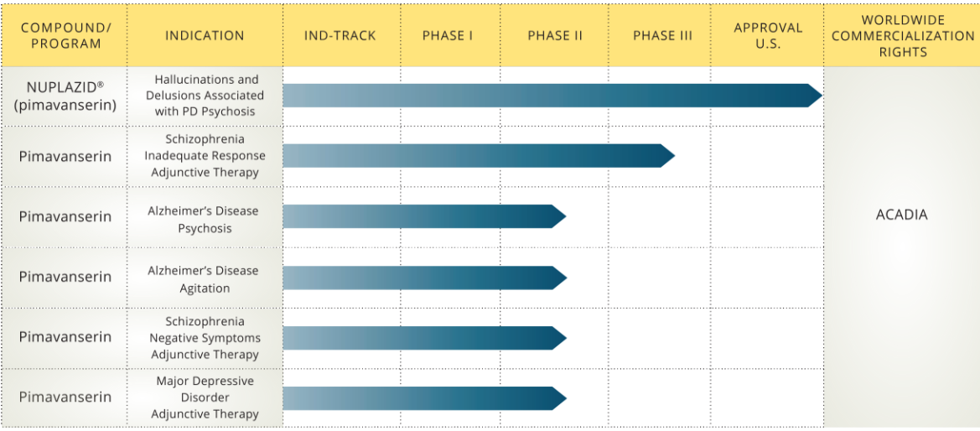The width and height of the screenshot is (980, 431).
Task: Click the ACADIA rights cell
Action: click(x=901, y=215)
